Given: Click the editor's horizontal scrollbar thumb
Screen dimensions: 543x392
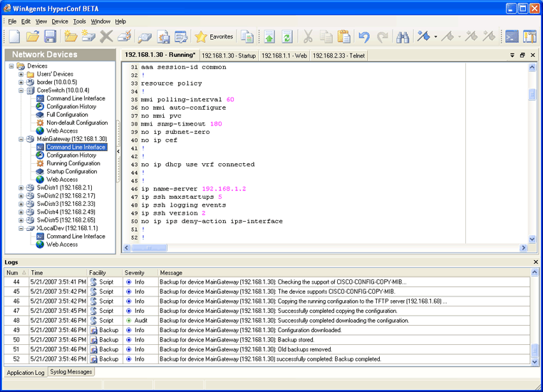Looking at the screenshot, I should [149, 247].
